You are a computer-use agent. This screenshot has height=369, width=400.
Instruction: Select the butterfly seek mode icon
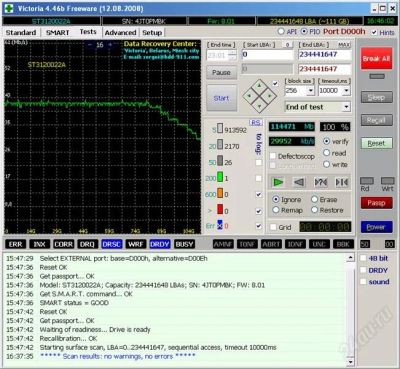click(342, 182)
